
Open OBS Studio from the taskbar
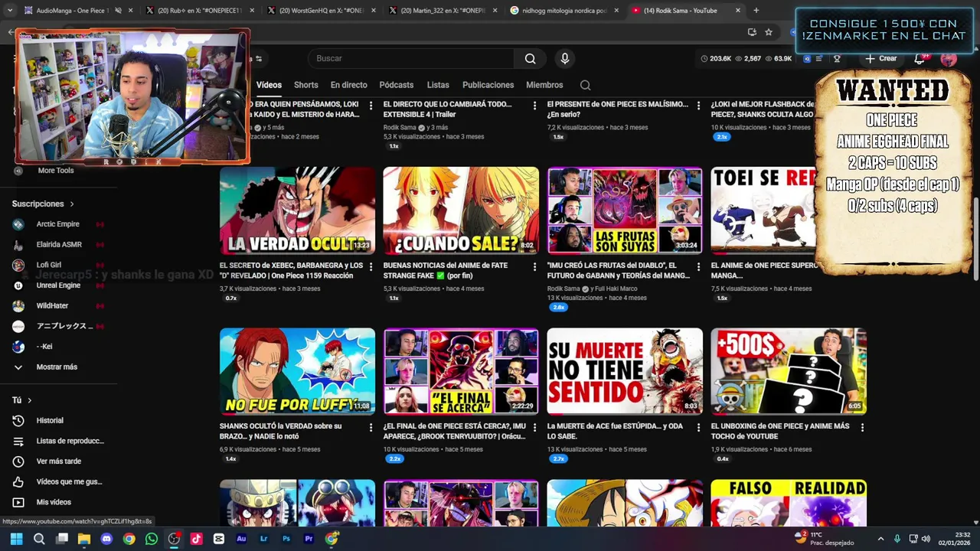point(174,539)
